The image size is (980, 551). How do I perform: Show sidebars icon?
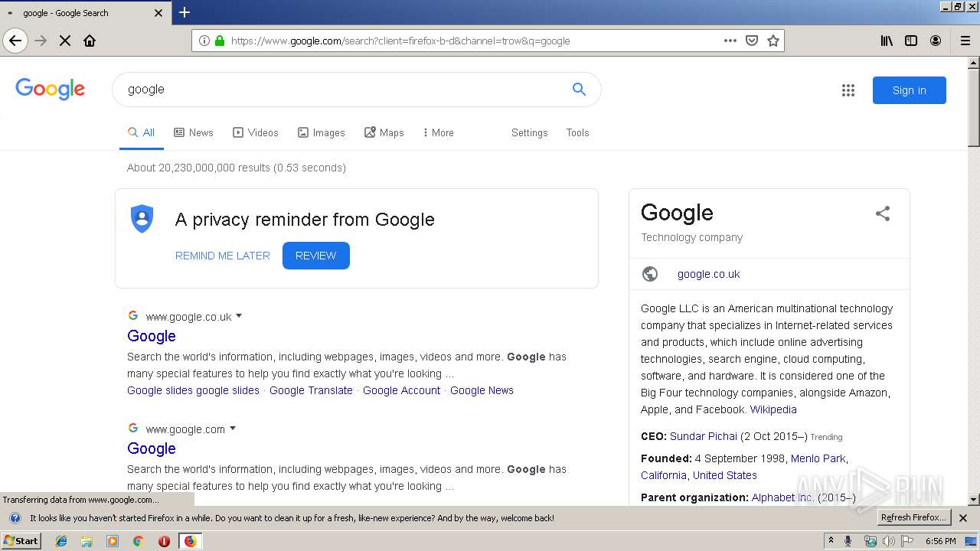(x=911, y=41)
